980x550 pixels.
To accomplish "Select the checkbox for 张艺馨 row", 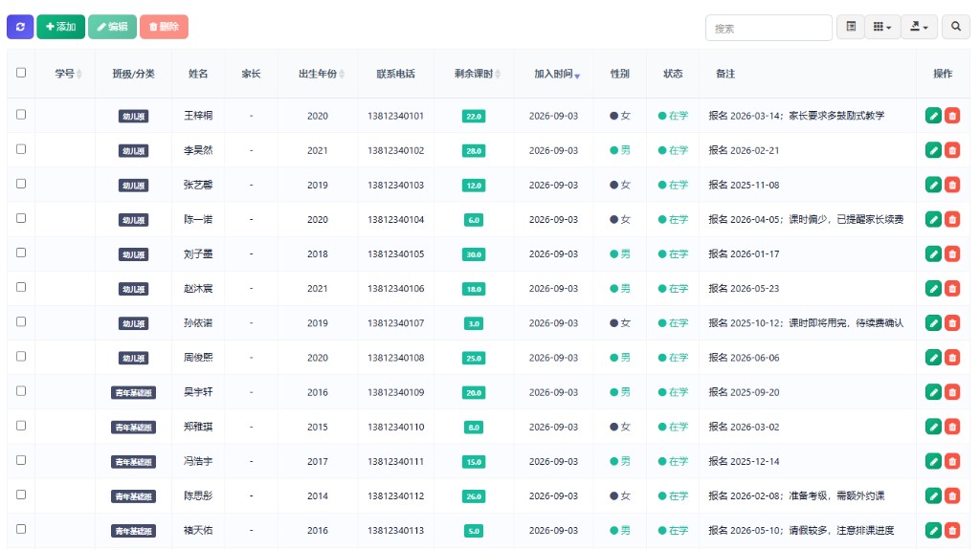I will 21,184.
